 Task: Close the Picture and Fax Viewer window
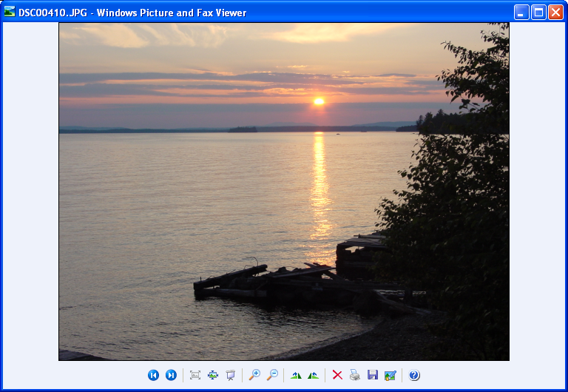(555, 13)
